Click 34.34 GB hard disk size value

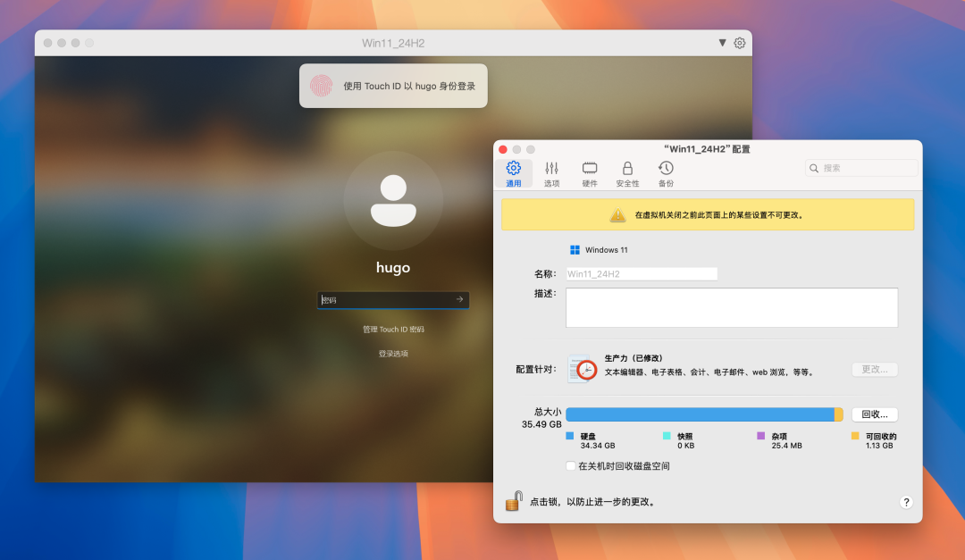pyautogui.click(x=598, y=446)
